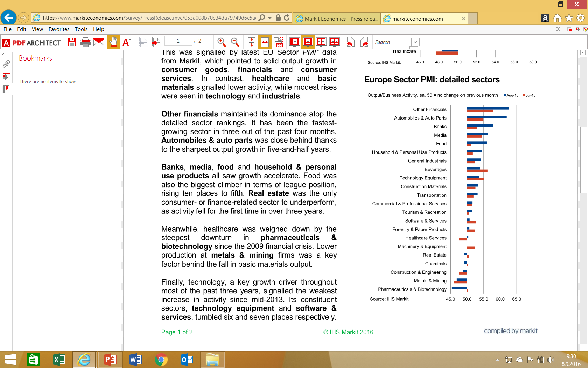Click the URL address bar
The height and width of the screenshot is (368, 588).
pyautogui.click(x=149, y=18)
